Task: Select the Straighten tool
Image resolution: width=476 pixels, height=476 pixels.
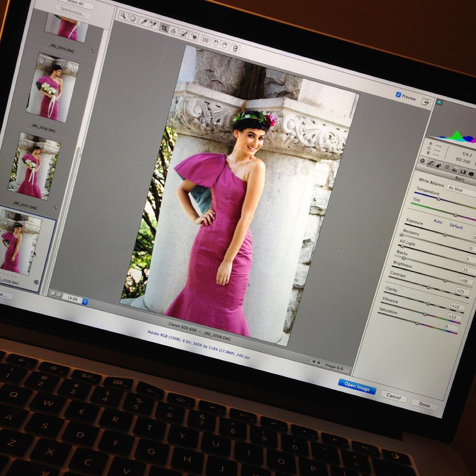Action: pyautogui.click(x=174, y=31)
